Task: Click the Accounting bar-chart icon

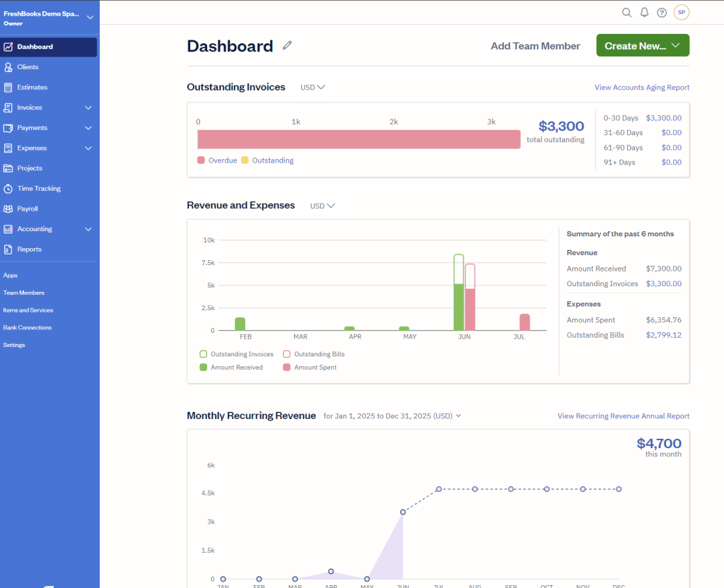Action: pos(8,229)
